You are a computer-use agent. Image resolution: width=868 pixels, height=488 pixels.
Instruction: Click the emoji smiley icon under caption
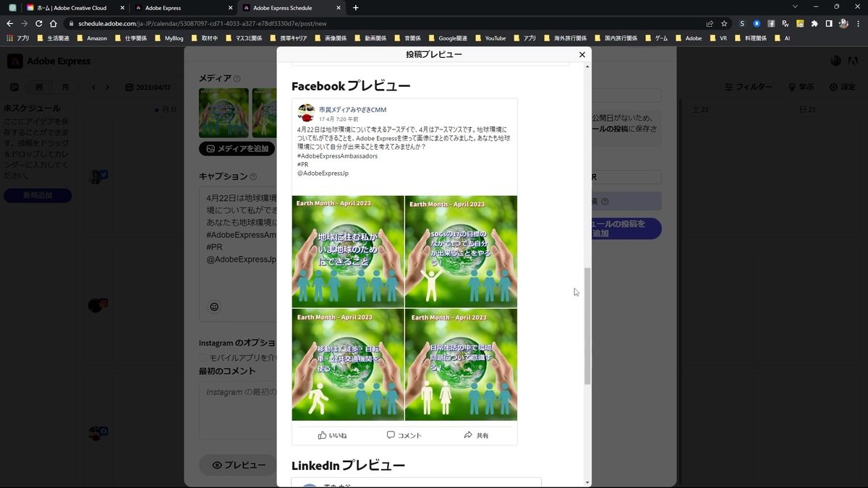tap(214, 307)
